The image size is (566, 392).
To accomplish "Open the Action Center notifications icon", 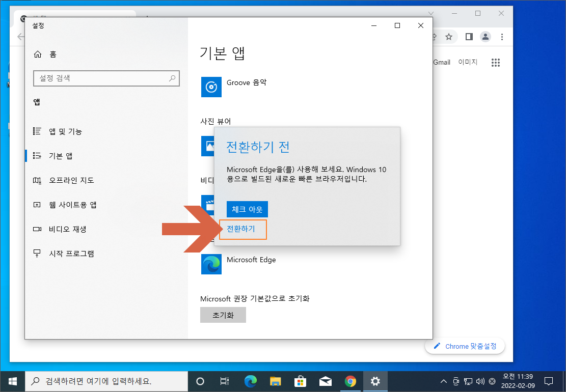I will tap(549, 381).
